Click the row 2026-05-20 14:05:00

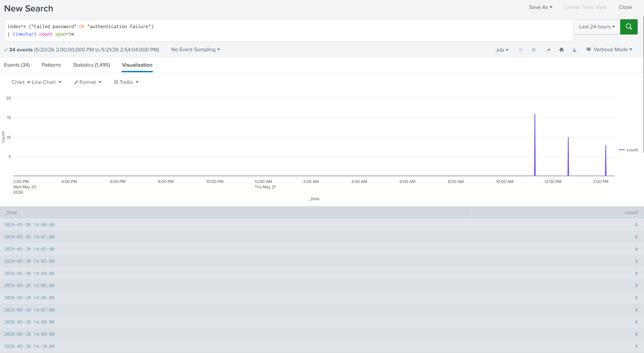click(x=322, y=285)
